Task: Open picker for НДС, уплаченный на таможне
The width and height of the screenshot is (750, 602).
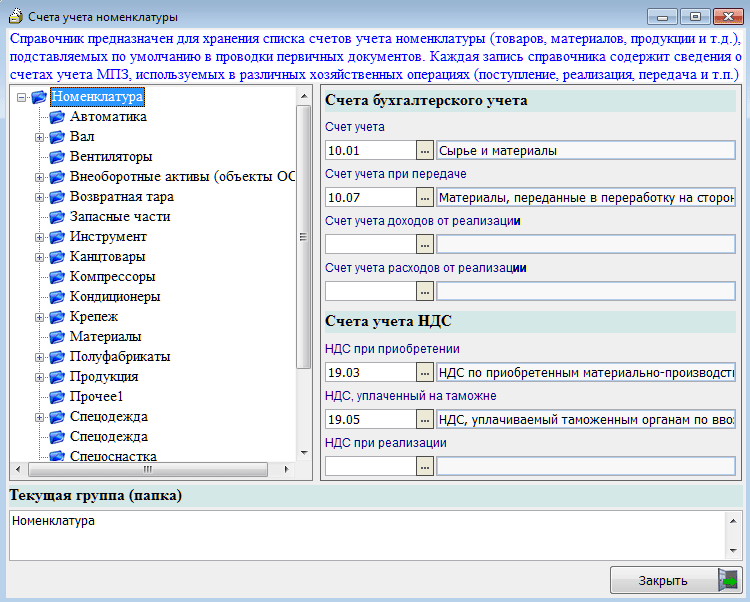Action: tap(425, 419)
